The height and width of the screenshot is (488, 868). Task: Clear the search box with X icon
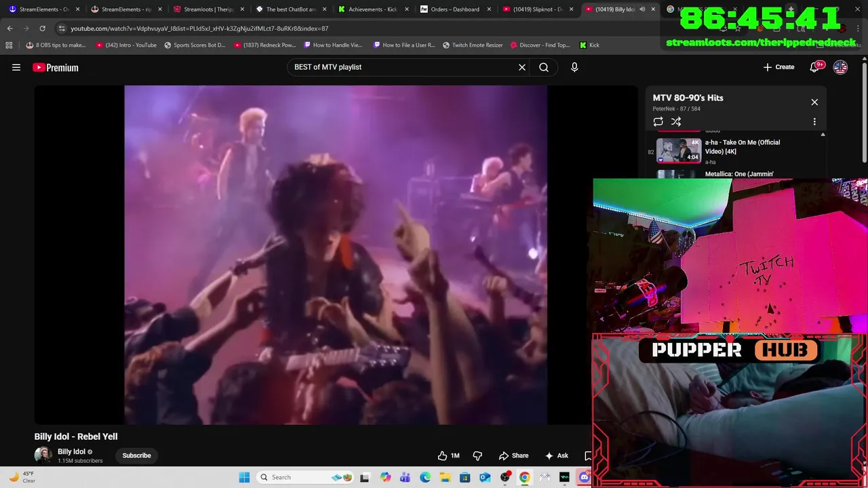tap(522, 67)
